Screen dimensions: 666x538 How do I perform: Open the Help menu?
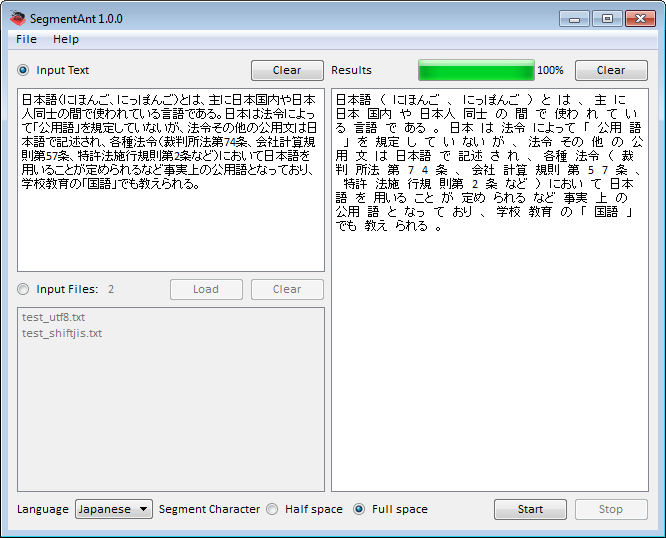66,39
